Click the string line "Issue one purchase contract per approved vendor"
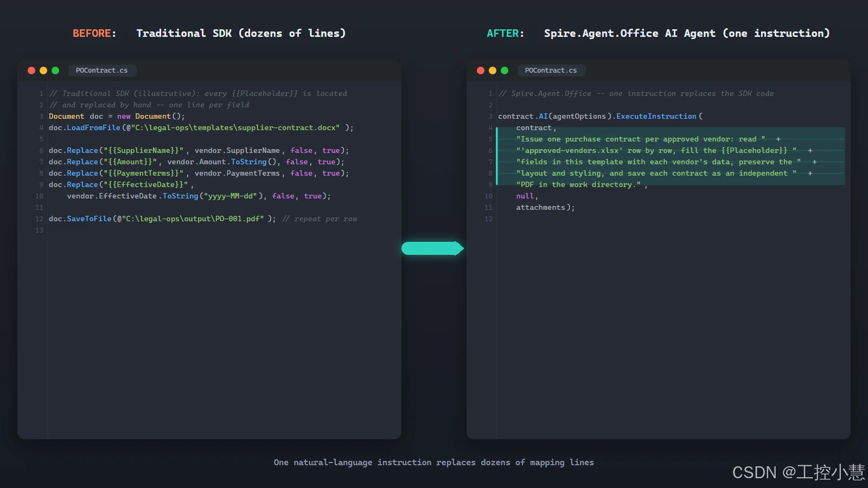Viewport: 868px width, 488px height. point(648,139)
